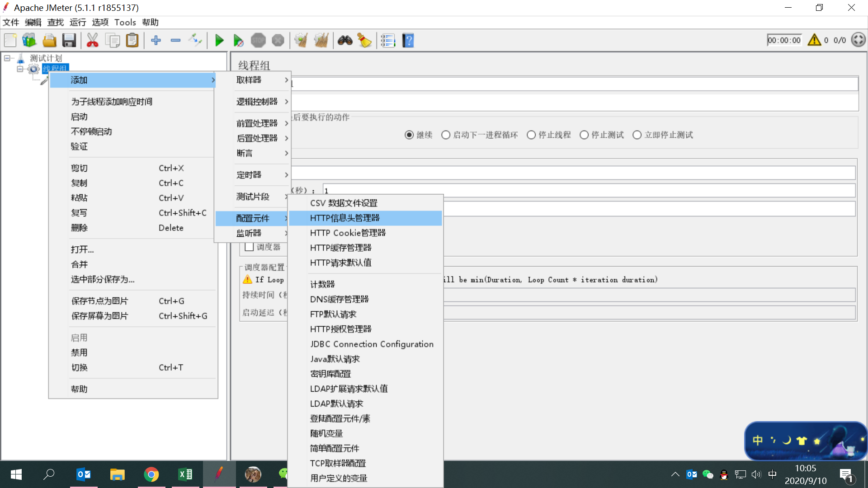Click the Toggle wand toolbar icon

click(195, 41)
